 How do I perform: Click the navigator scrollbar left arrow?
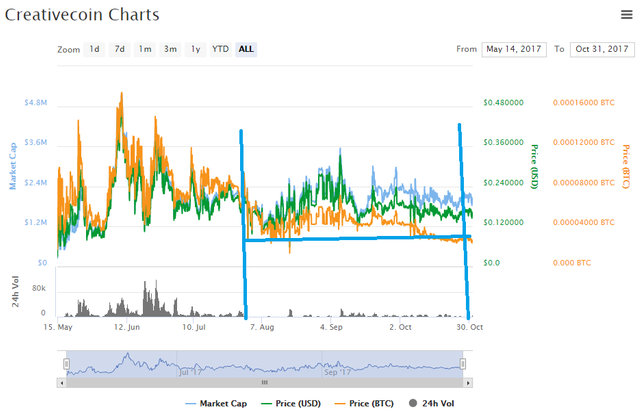tap(62, 383)
